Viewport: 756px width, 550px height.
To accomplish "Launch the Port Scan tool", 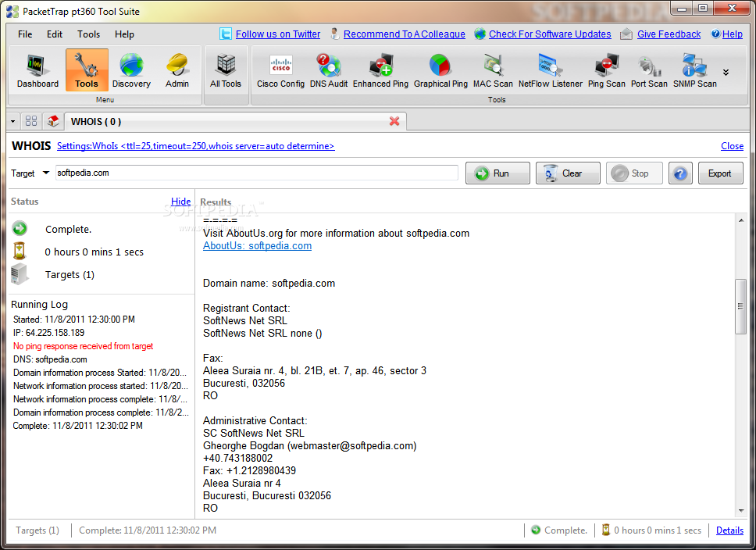I will click(649, 71).
